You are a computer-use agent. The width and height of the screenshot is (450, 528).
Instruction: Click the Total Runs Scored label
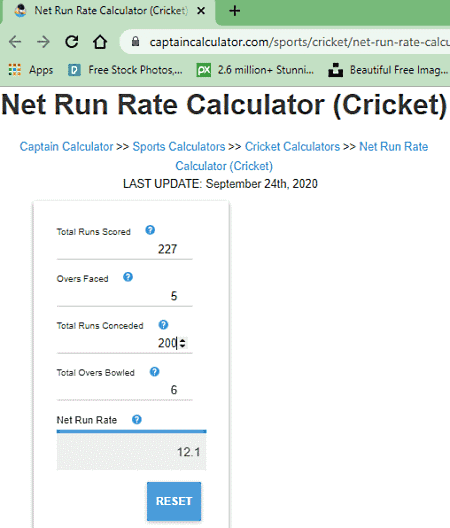pyautogui.click(x=93, y=232)
